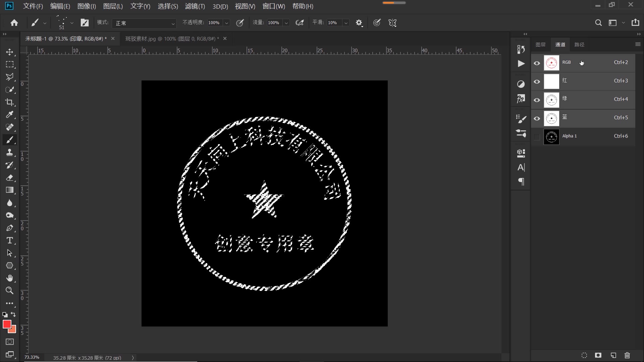644x362 pixels.
Task: Select the Eraser tool
Action: coord(10,178)
